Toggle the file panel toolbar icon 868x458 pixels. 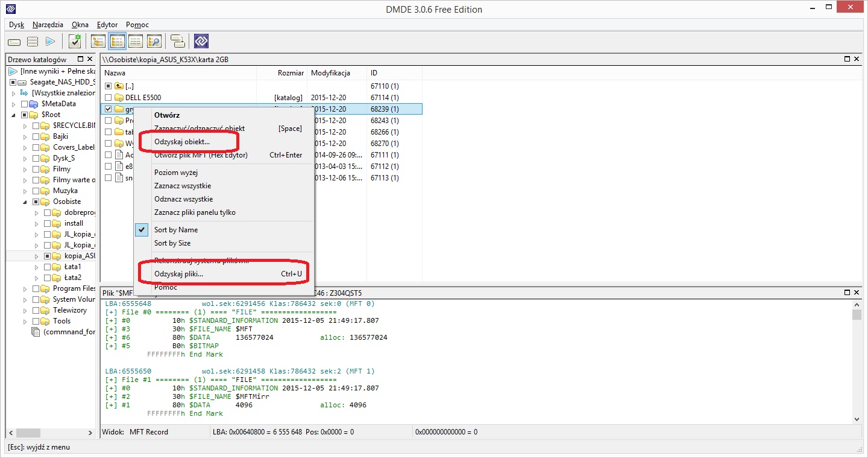[x=118, y=41]
